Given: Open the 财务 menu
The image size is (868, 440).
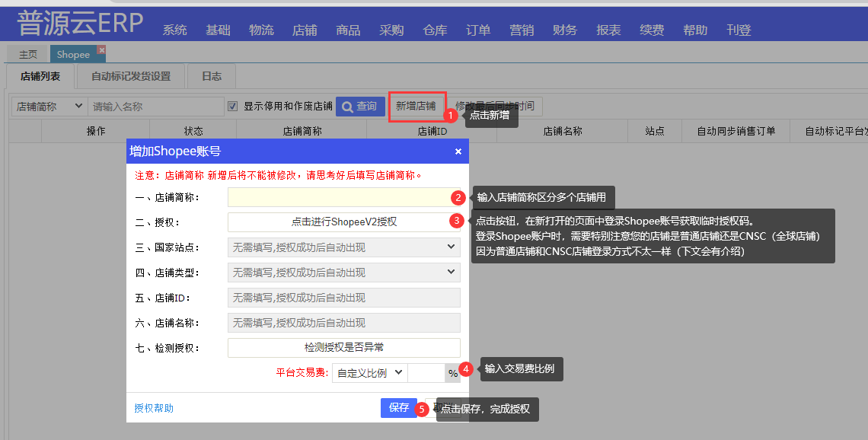Looking at the screenshot, I should tap(565, 30).
